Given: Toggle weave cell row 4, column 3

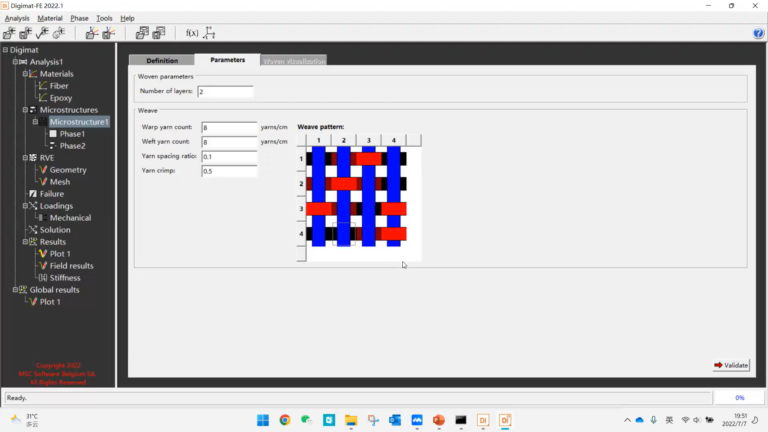Looking at the screenshot, I should [x=369, y=234].
